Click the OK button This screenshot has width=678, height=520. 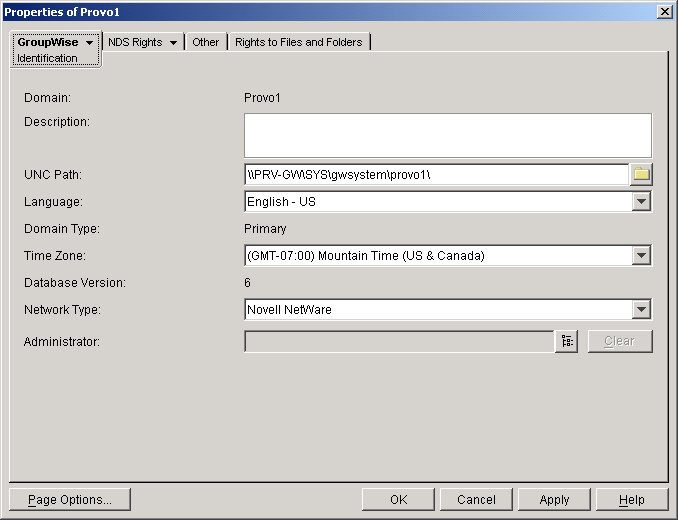point(398,500)
